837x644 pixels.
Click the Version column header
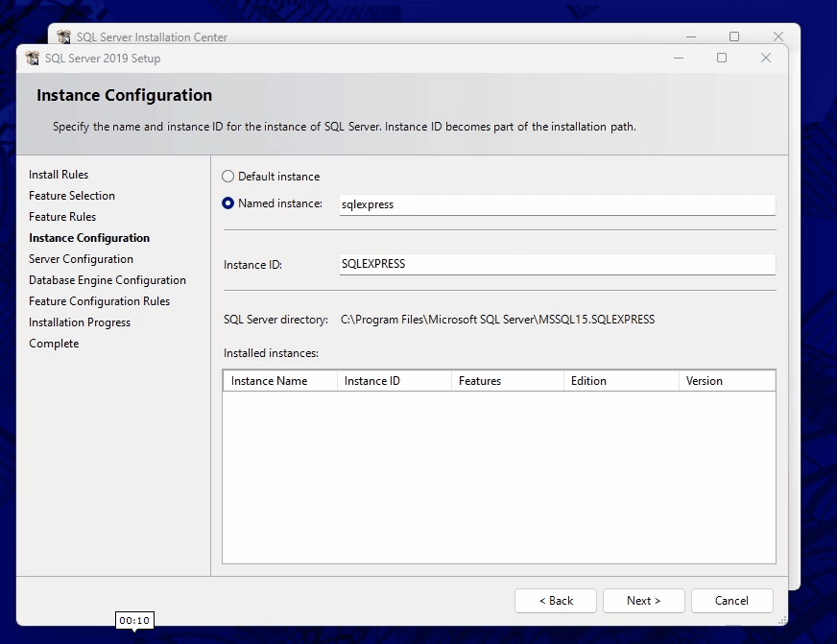[726, 381]
